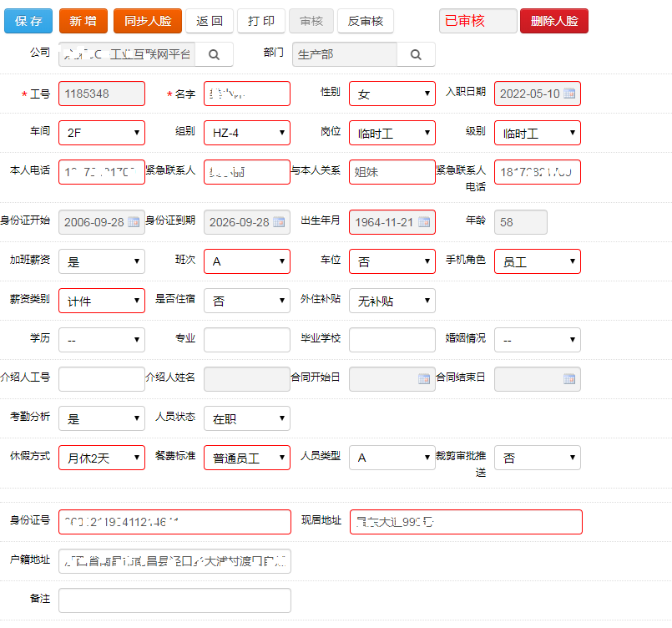Screen dimensions: 672x628
Task: Expand the 性别 dropdown
Action: 392,94
